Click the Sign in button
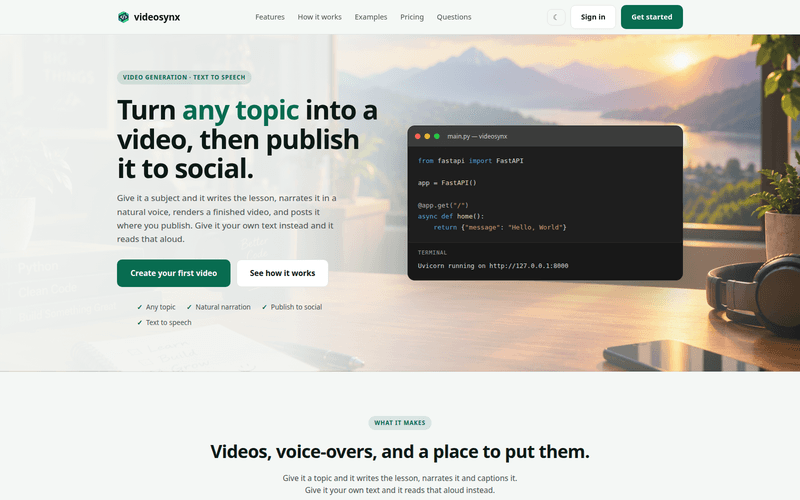The width and height of the screenshot is (800, 500). [593, 17]
